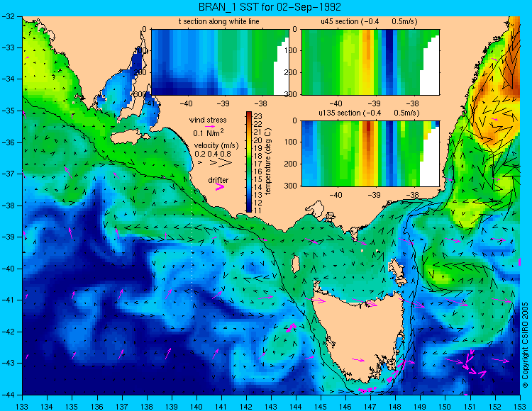This screenshot has height=411, width=532.
Task: Click latitude label -44 on main map axis
Action: pyautogui.click(x=8, y=395)
